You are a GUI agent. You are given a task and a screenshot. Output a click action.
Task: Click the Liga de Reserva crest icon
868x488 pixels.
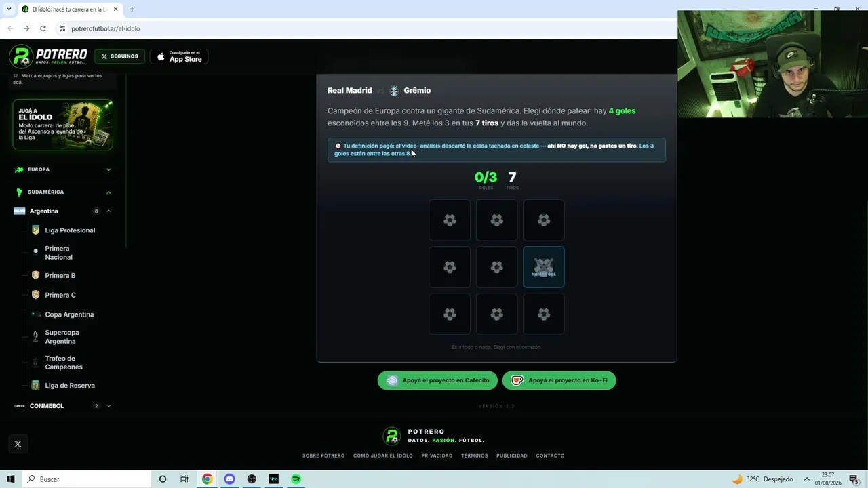(36, 385)
